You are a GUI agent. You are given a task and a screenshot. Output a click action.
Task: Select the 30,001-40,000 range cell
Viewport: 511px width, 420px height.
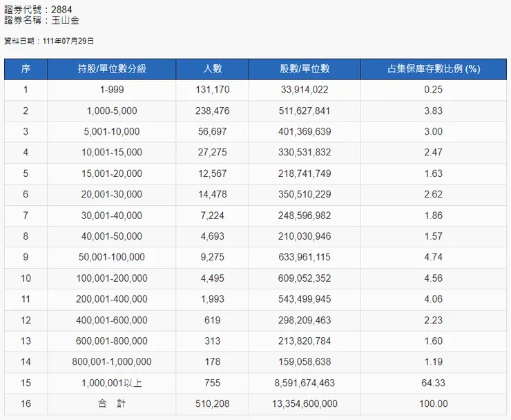point(112,216)
